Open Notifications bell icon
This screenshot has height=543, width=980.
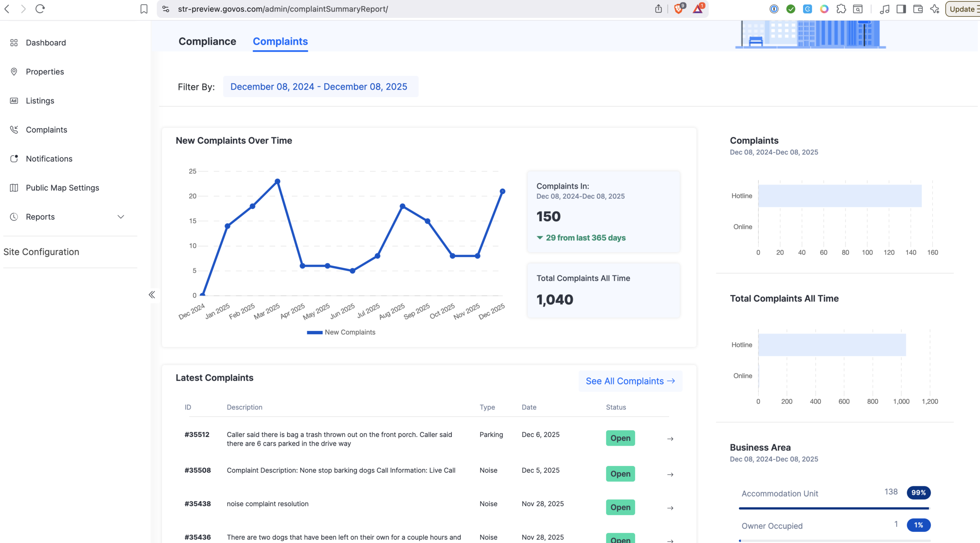click(14, 159)
